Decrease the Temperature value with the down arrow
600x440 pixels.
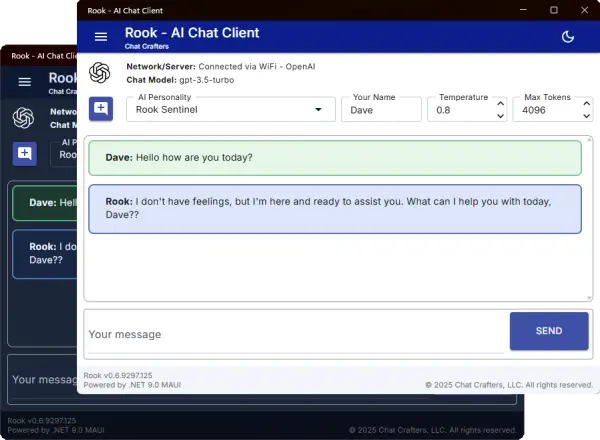coord(500,116)
